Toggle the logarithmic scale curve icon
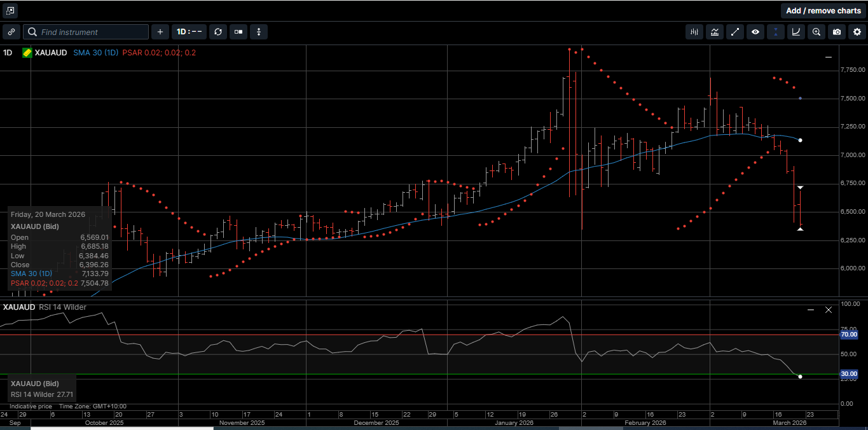The width and height of the screenshot is (868, 430). point(796,32)
